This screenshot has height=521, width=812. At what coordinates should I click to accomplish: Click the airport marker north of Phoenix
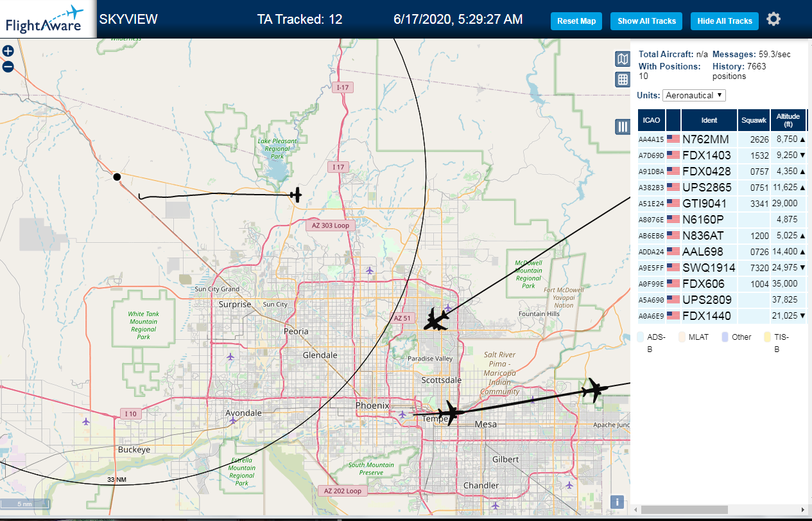369,270
